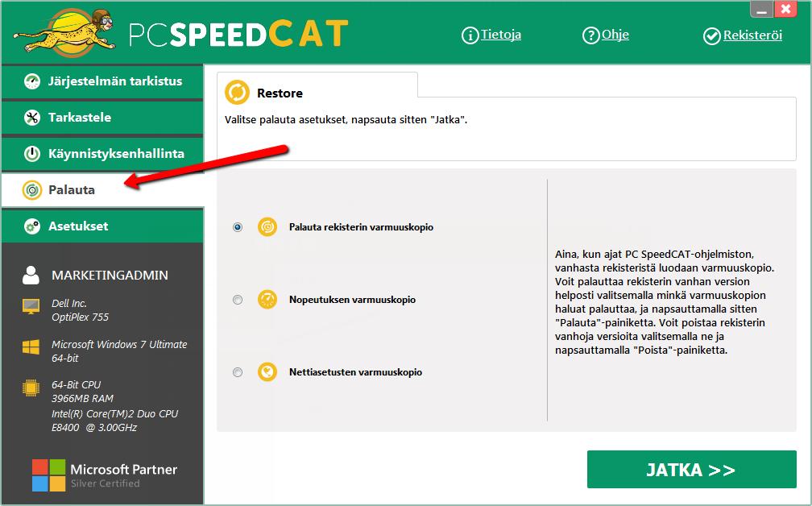The image size is (812, 506).
Task: Click the Silver Certified text
Action: tap(105, 483)
